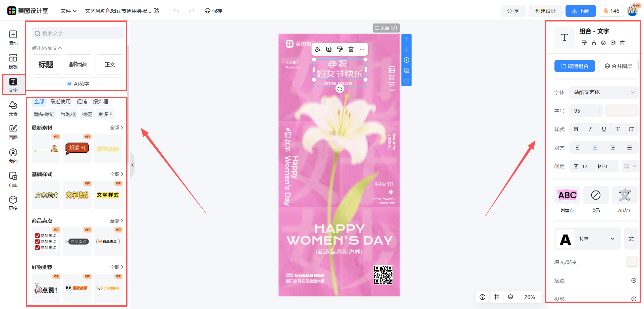644x309 pixels.
Task: Toggle underline text style
Action: coord(604,129)
